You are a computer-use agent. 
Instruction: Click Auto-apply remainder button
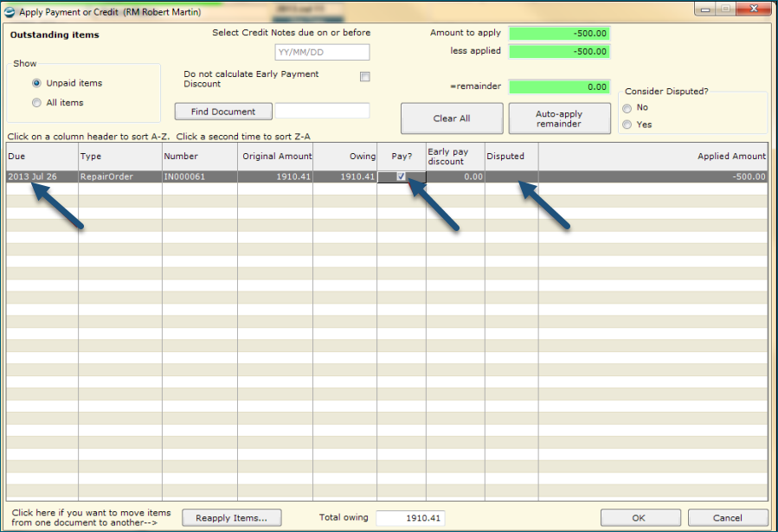[559, 119]
